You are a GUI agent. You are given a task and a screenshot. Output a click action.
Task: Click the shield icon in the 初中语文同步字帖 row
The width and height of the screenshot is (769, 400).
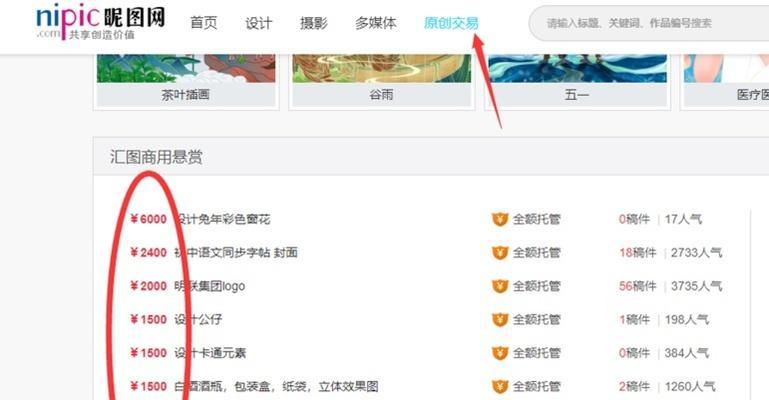click(x=500, y=253)
